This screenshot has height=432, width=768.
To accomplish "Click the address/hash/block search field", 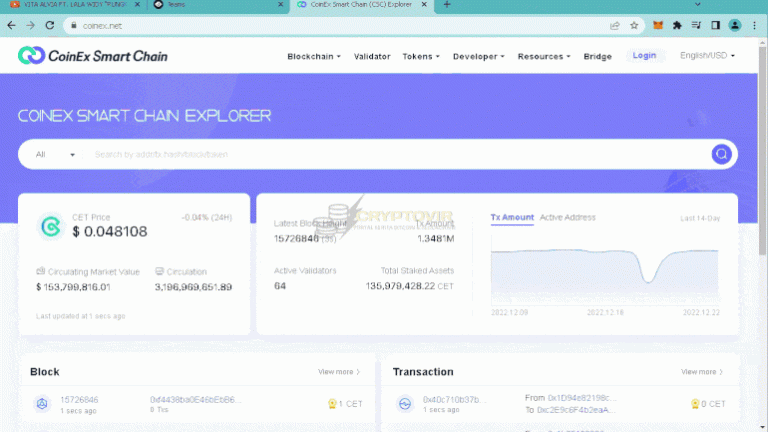I will click(x=390, y=155).
